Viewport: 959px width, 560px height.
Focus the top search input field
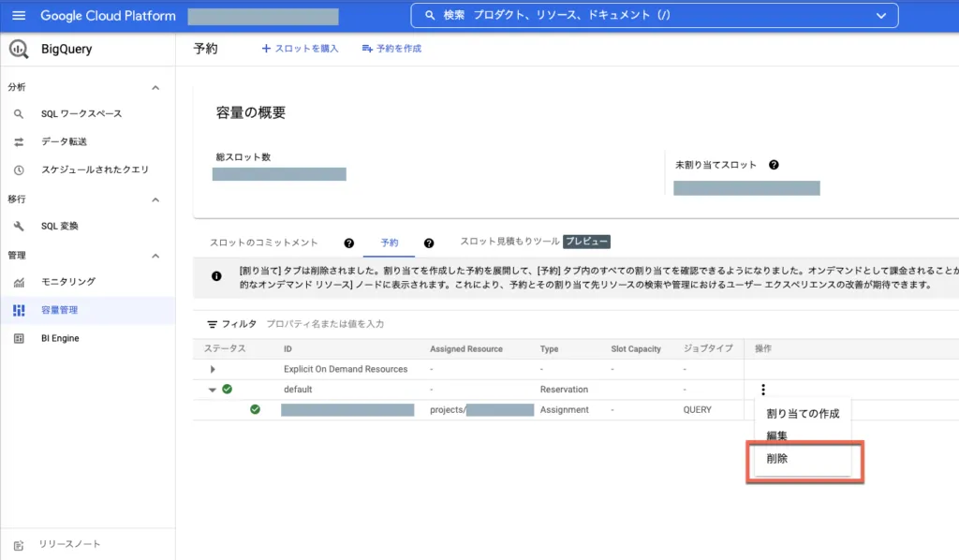pyautogui.click(x=654, y=15)
